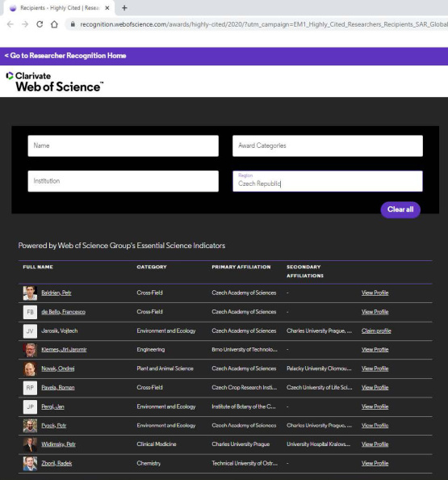Screen dimensions: 448x480
Task: Click the Clear all button
Action: pos(400,209)
